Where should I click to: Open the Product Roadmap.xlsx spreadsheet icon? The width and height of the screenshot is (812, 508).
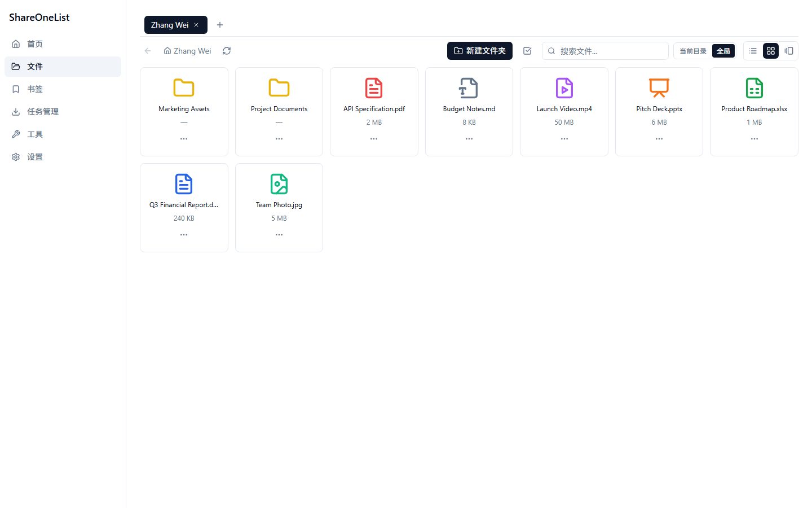754,88
